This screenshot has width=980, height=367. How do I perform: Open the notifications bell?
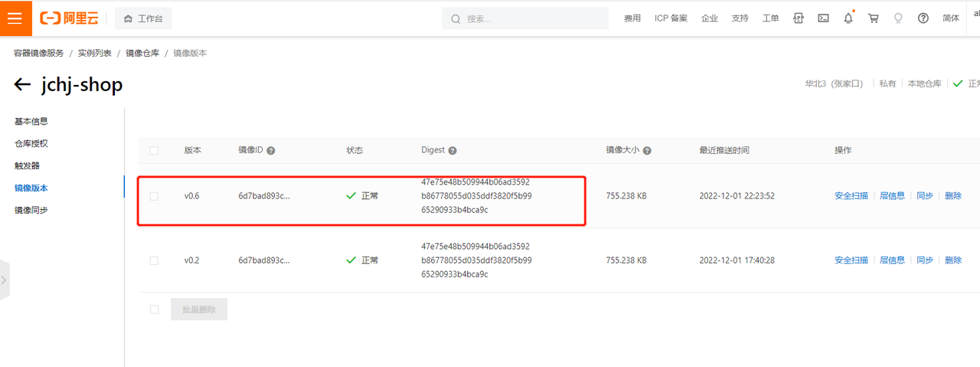pos(848,18)
